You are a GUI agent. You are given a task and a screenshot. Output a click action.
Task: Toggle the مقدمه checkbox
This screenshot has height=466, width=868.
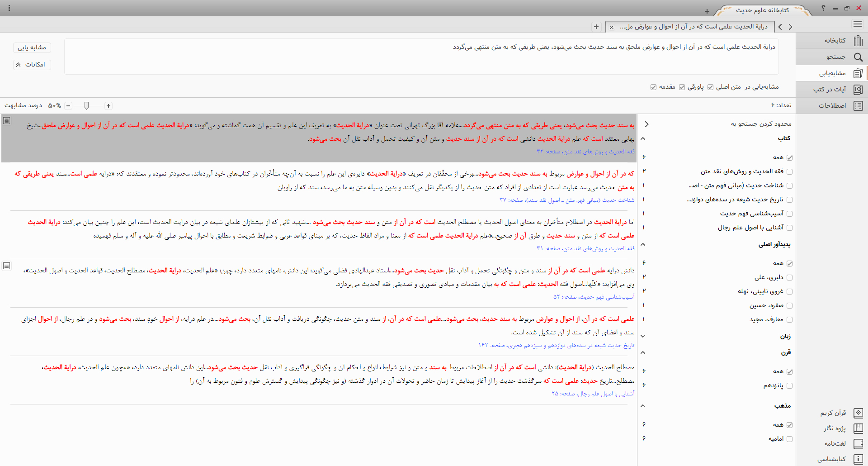(653, 87)
